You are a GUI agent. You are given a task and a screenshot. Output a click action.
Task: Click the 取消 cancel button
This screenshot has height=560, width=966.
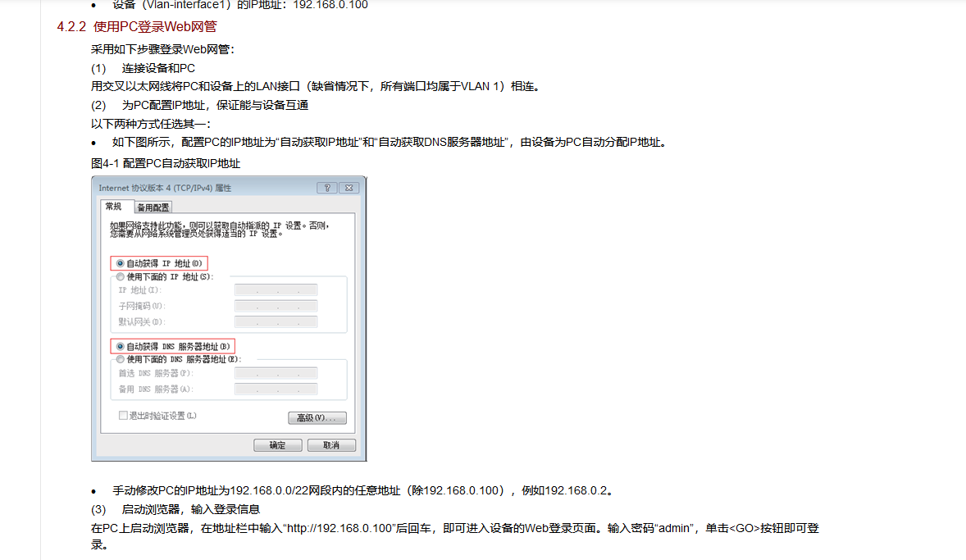pos(331,444)
